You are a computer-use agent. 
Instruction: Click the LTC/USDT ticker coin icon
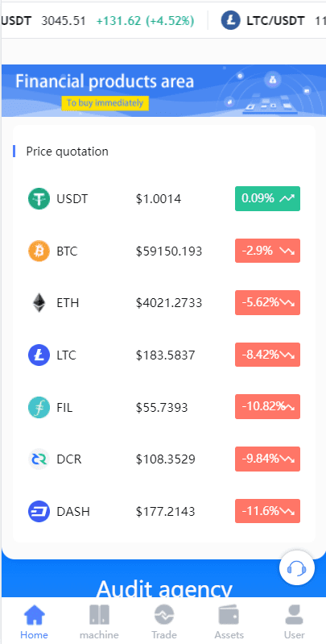click(x=230, y=20)
